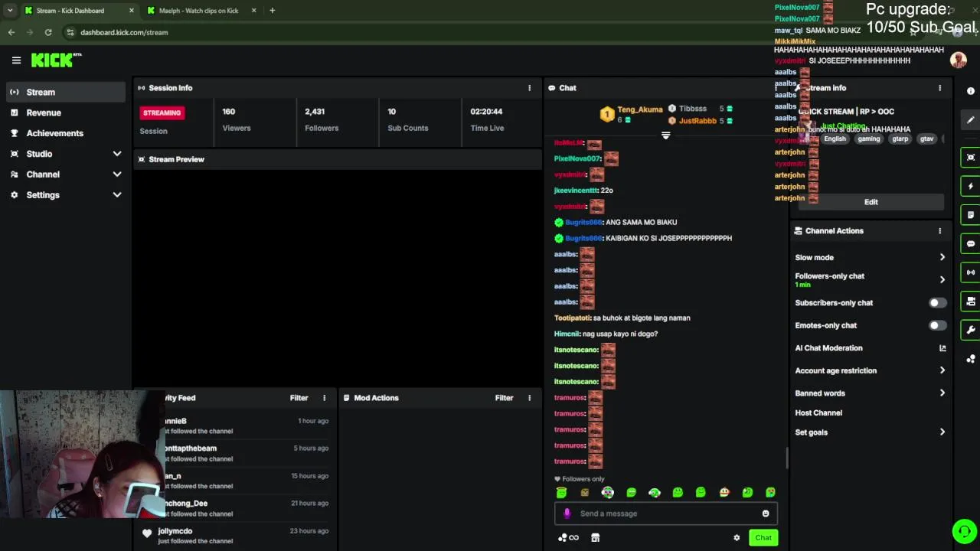Insert the last green emote in quick row

[770, 493]
